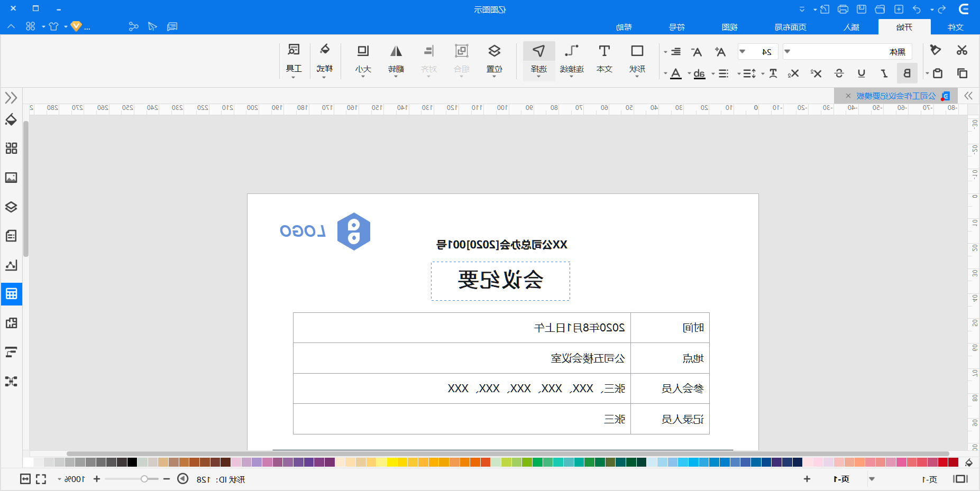Click the zoom slider handle in the status bar
The width and height of the screenshot is (980, 491).
[144, 479]
